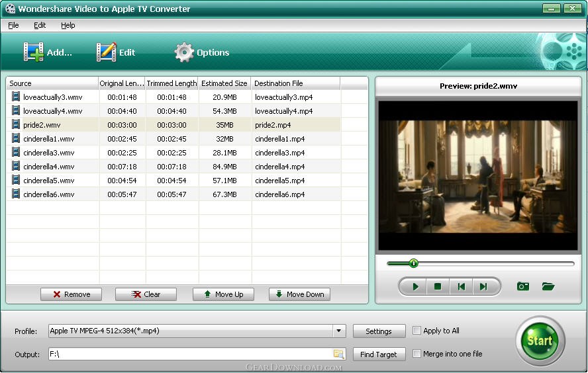Screen dimensions: 588x373
Task: Select the cinderella6.wmv source file
Action: tap(49, 194)
